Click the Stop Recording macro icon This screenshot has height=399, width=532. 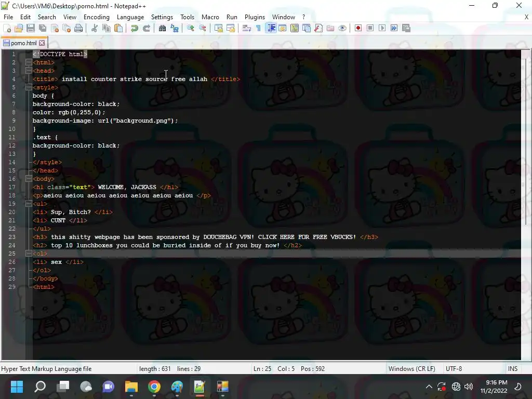click(370, 28)
